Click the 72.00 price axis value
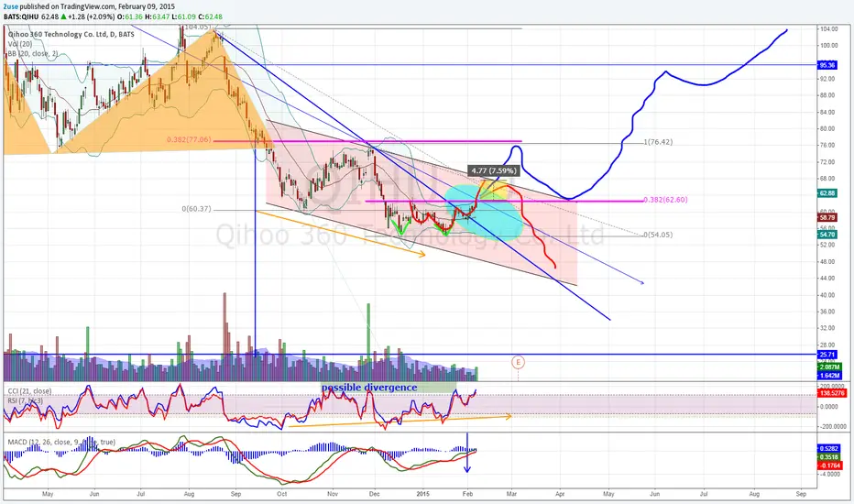This screenshot has width=854, height=504. [827, 162]
